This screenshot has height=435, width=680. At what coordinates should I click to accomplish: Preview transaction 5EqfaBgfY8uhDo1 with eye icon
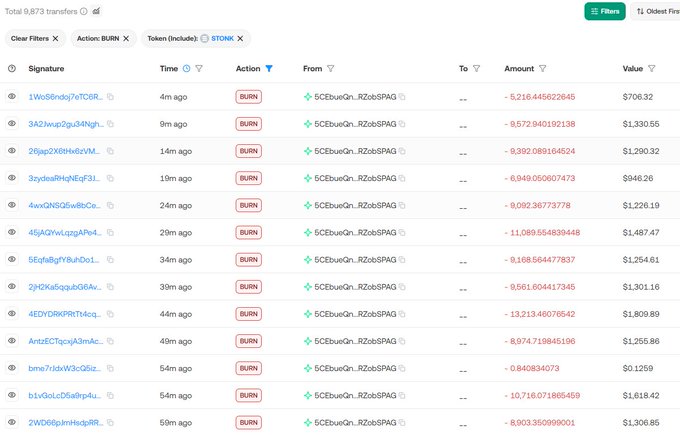pyautogui.click(x=12, y=259)
